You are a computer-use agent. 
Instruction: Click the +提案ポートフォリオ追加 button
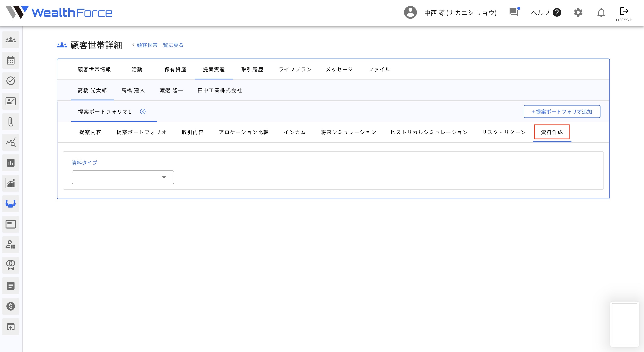point(562,111)
